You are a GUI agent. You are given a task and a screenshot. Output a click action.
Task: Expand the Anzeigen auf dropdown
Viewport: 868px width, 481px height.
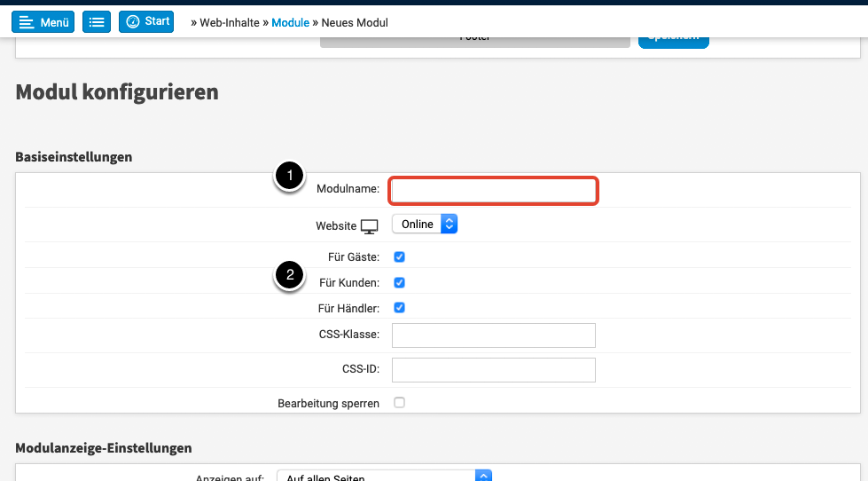tap(384, 477)
